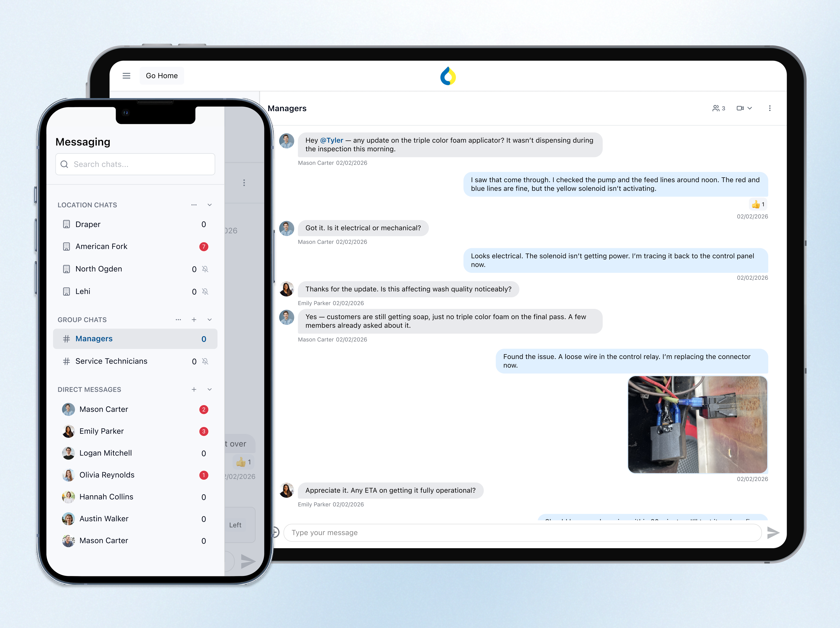Add a new group chat

click(x=194, y=320)
